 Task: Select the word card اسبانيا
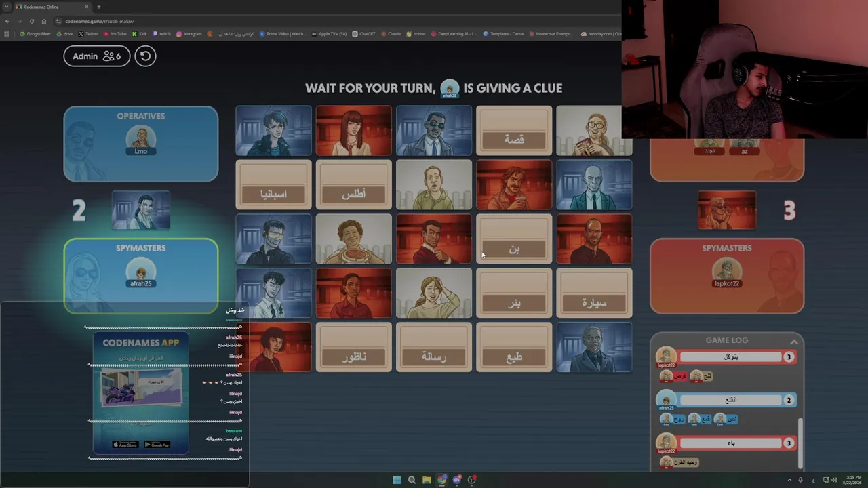pyautogui.click(x=273, y=184)
